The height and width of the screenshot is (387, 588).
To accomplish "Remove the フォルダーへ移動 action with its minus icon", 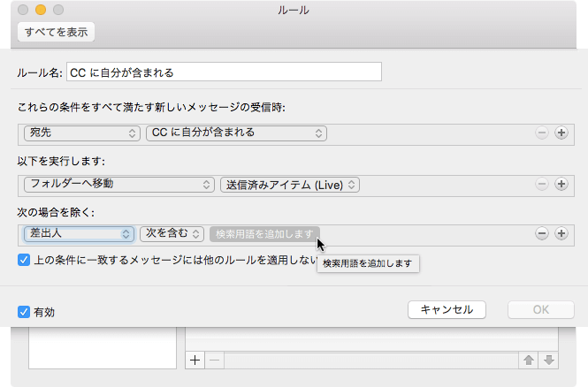I will (541, 184).
